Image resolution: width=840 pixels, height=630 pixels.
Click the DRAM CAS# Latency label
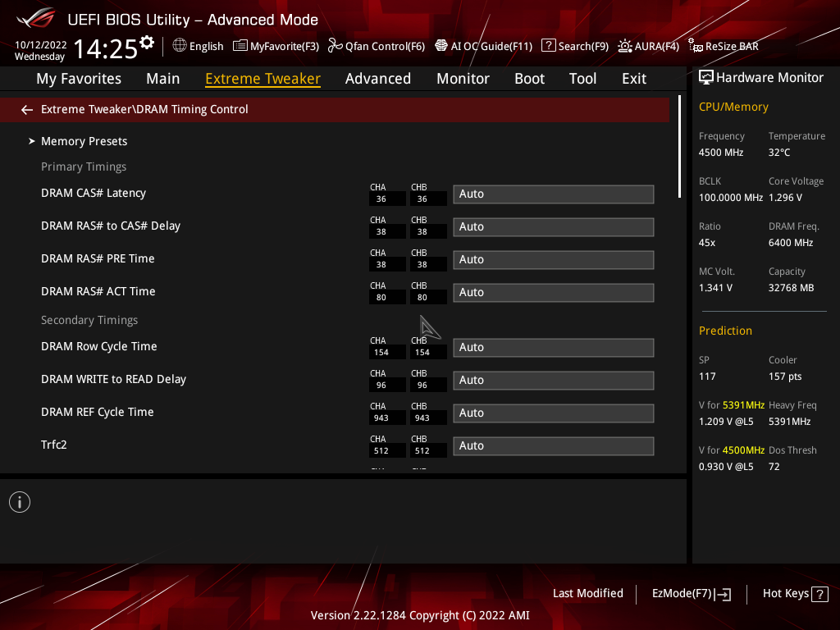pos(94,193)
